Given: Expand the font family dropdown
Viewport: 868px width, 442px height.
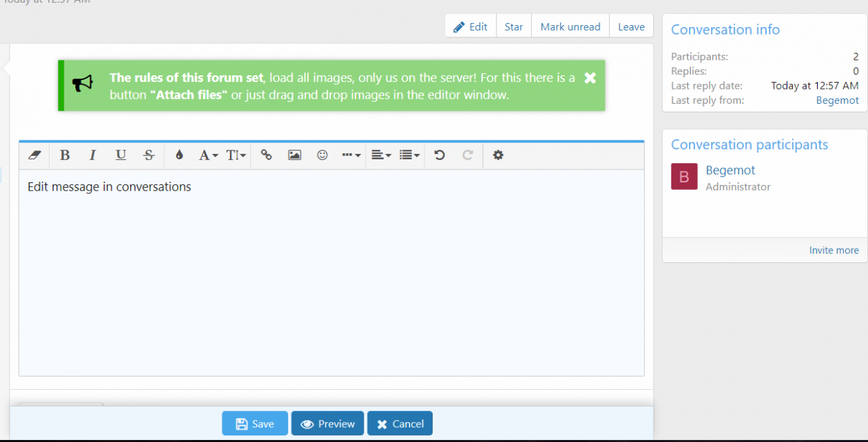Looking at the screenshot, I should pos(208,155).
